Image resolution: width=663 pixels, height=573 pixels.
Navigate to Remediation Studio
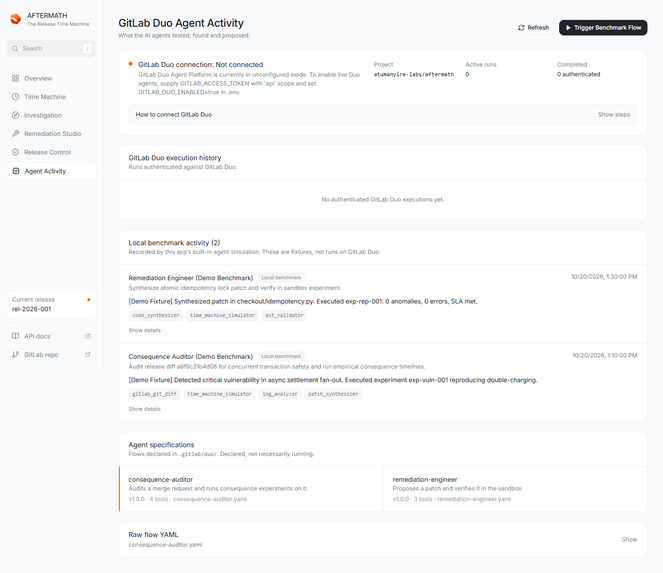[51, 134]
